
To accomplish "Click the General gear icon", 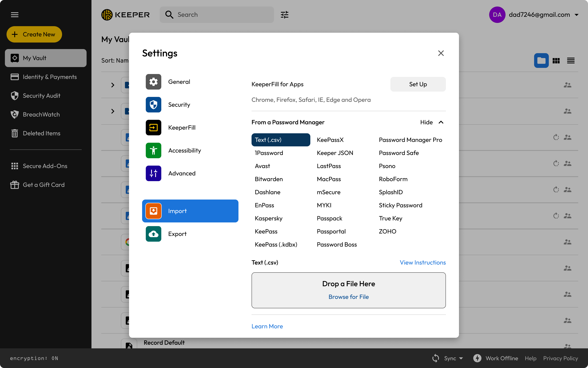I will [153, 82].
